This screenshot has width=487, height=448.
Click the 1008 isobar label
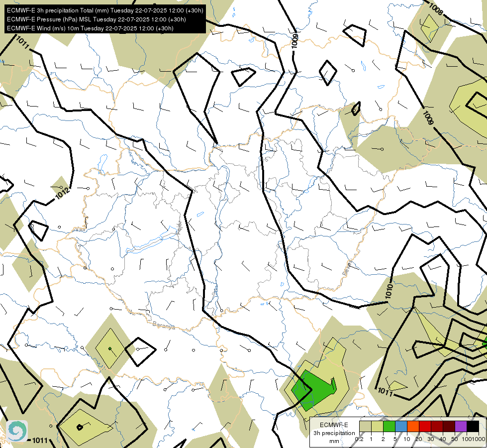pos(435,9)
